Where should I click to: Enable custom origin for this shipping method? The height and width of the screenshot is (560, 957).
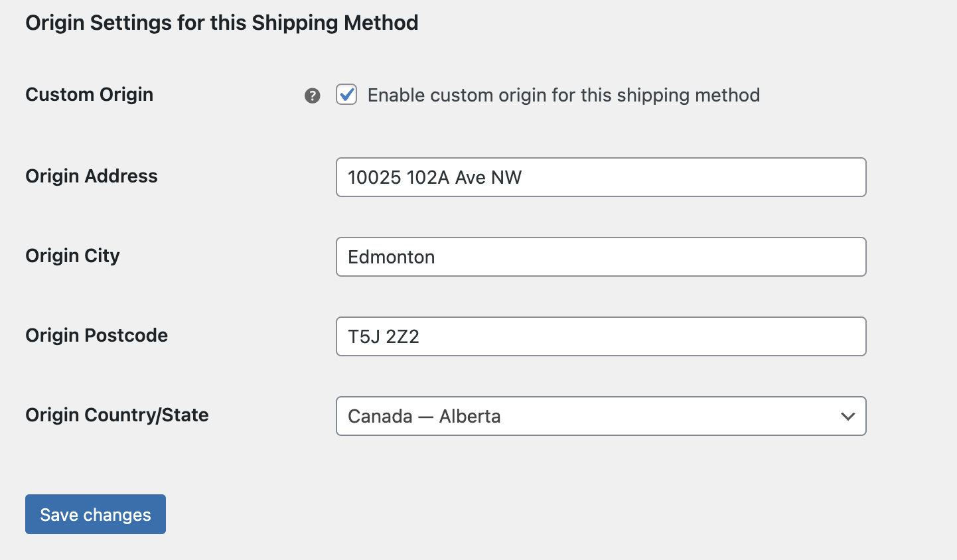[x=346, y=96]
